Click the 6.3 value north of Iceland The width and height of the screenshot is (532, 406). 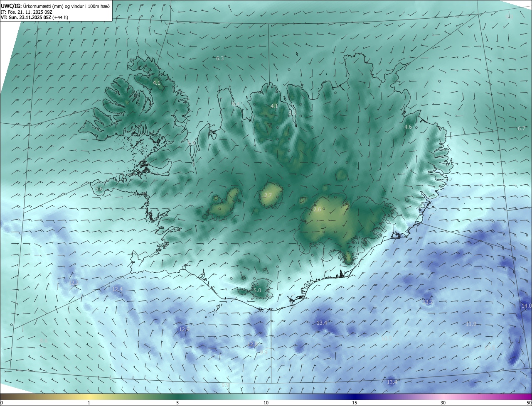[220, 58]
